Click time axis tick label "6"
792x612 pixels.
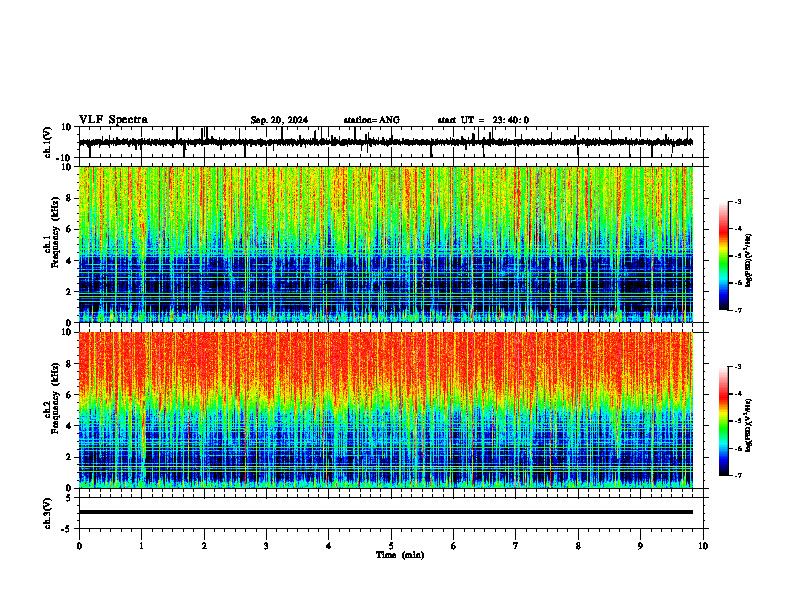click(x=454, y=546)
